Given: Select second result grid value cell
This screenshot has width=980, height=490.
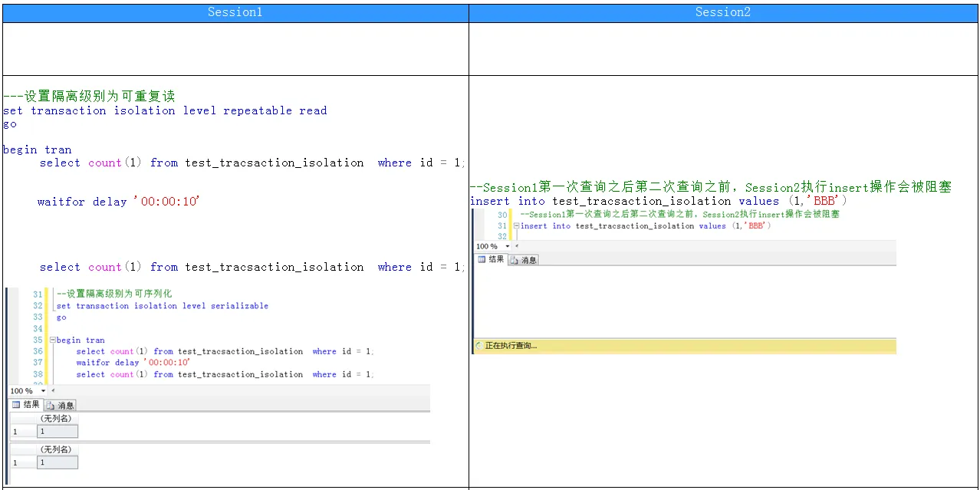Looking at the screenshot, I should point(58,462).
